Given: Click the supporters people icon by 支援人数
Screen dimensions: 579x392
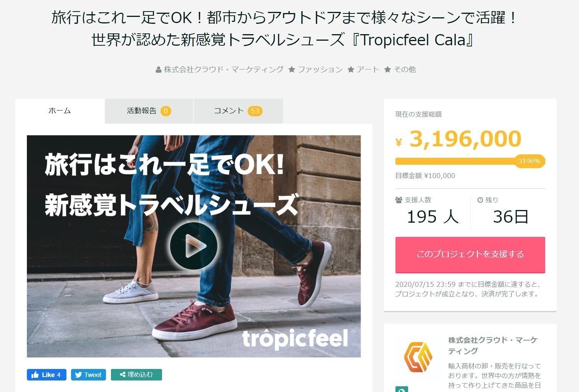Looking at the screenshot, I should 399,200.
